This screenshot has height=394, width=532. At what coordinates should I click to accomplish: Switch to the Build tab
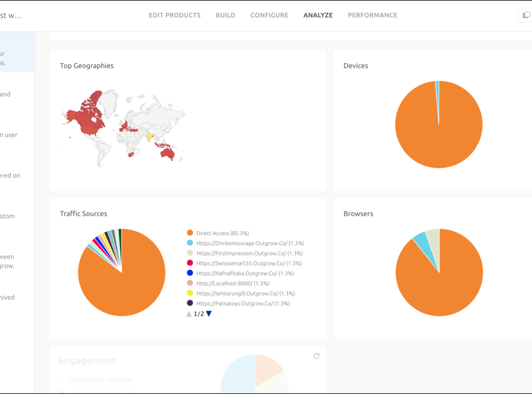pyautogui.click(x=225, y=15)
